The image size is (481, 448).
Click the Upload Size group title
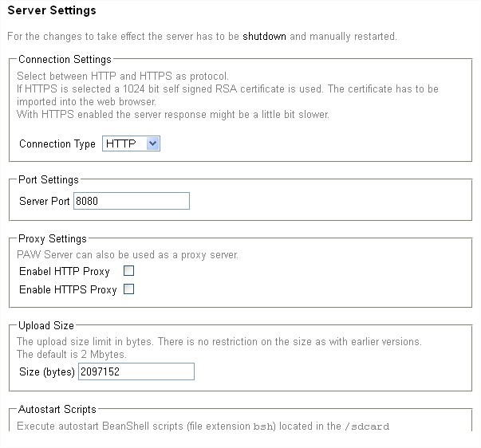coord(45,326)
